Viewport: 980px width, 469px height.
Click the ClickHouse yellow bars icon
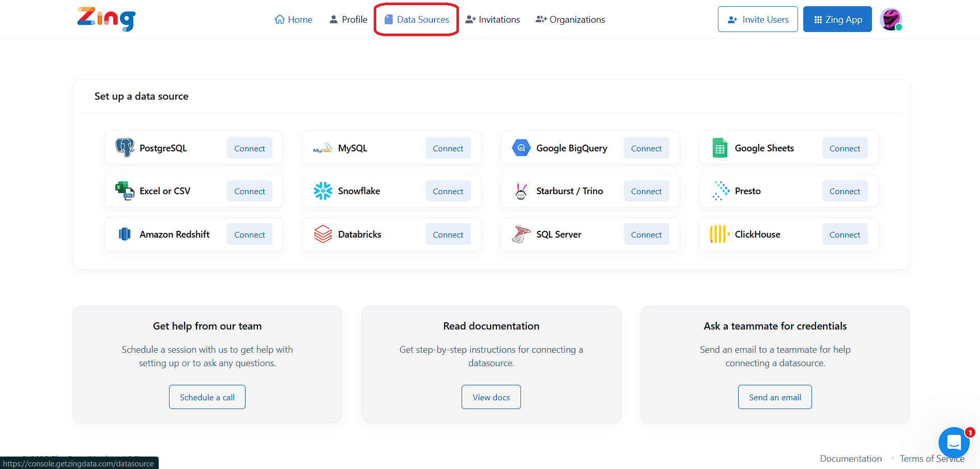719,234
